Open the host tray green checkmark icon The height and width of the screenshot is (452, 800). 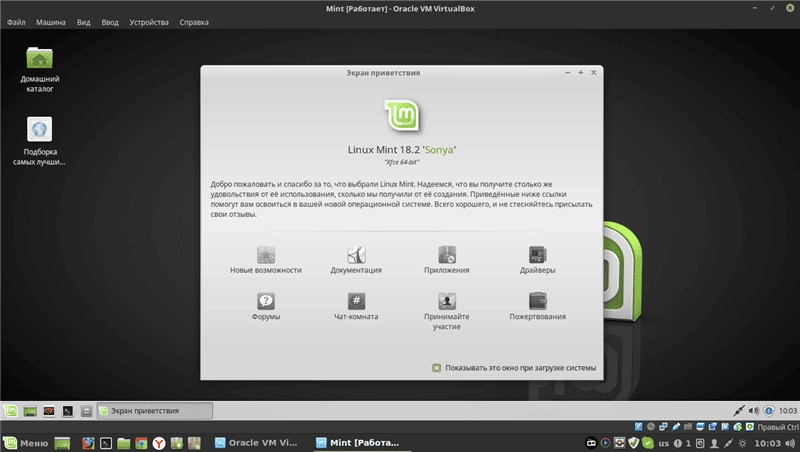648,443
